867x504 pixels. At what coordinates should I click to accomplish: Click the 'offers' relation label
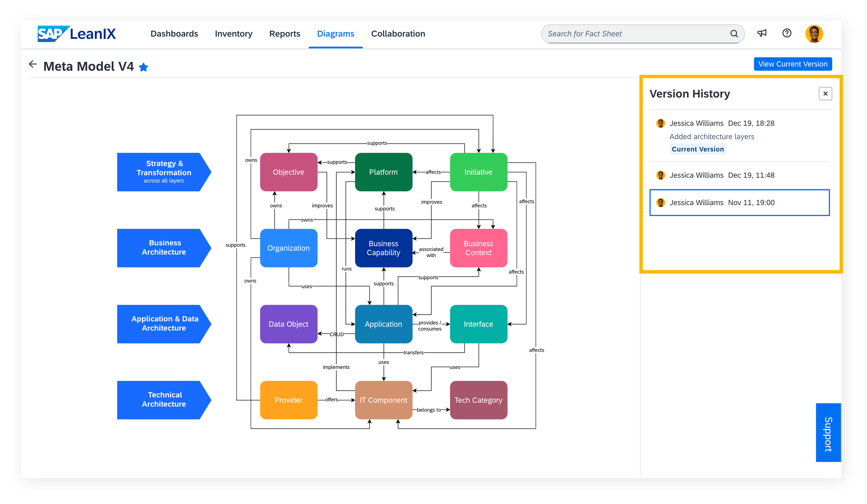[x=331, y=400]
